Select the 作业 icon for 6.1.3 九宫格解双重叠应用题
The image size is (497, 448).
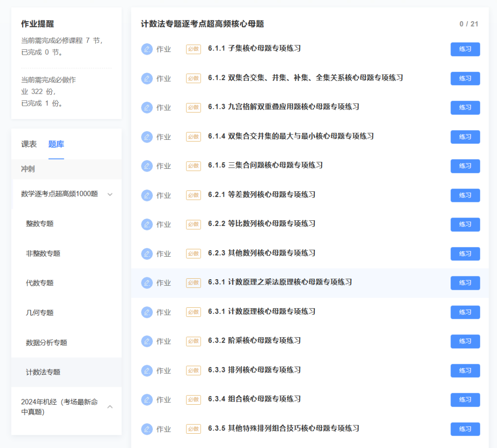[x=147, y=107]
